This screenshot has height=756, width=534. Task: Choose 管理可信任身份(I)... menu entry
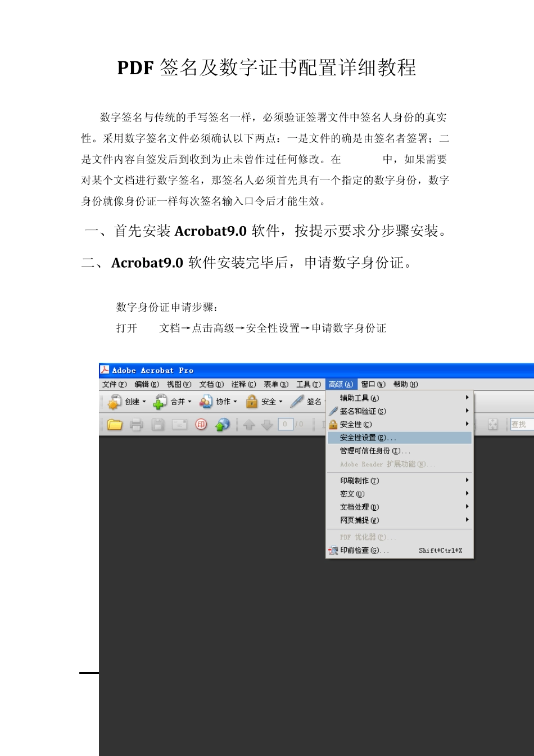[x=400, y=451]
